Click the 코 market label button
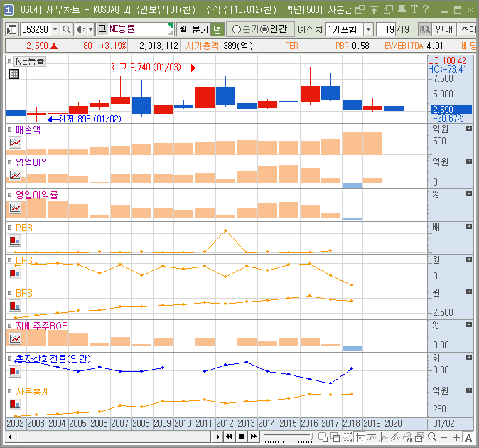Image resolution: width=479 pixels, height=448 pixels. click(x=102, y=29)
